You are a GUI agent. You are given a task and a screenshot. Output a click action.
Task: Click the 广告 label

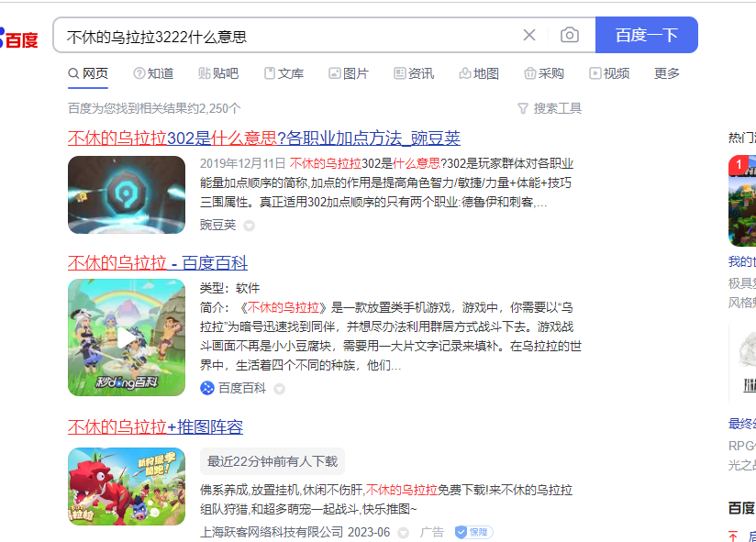pyautogui.click(x=431, y=532)
